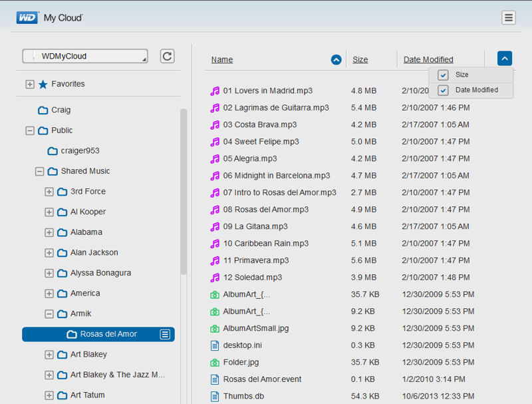The width and height of the screenshot is (532, 404).
Task: Click music icon for 01 Lovers in Madrid.mp3
Action: tap(215, 91)
